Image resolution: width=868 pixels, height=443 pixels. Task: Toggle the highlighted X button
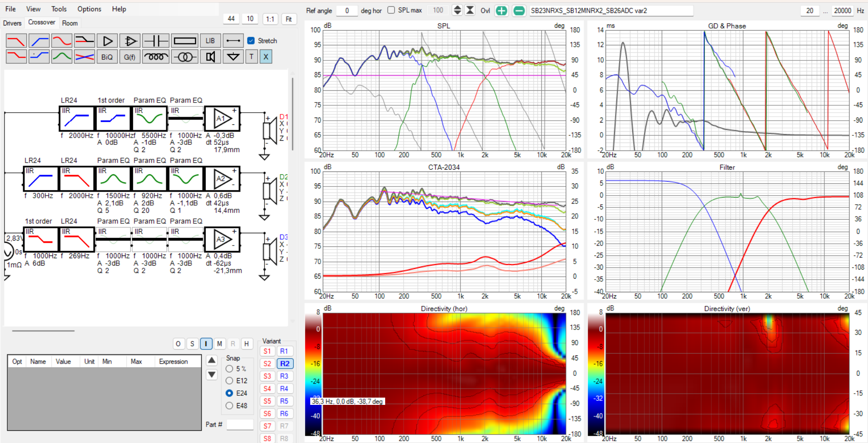tap(266, 57)
